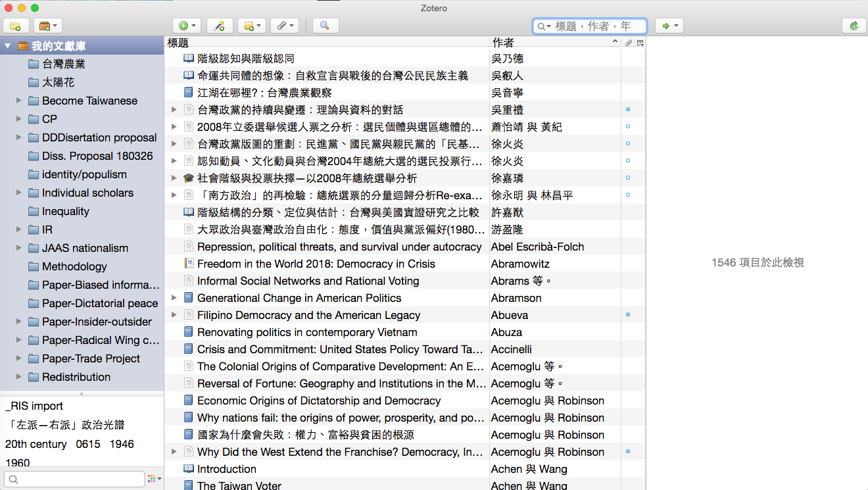Click book section icon of Introduction
Viewport: 868px width, 490px height.
pos(189,469)
